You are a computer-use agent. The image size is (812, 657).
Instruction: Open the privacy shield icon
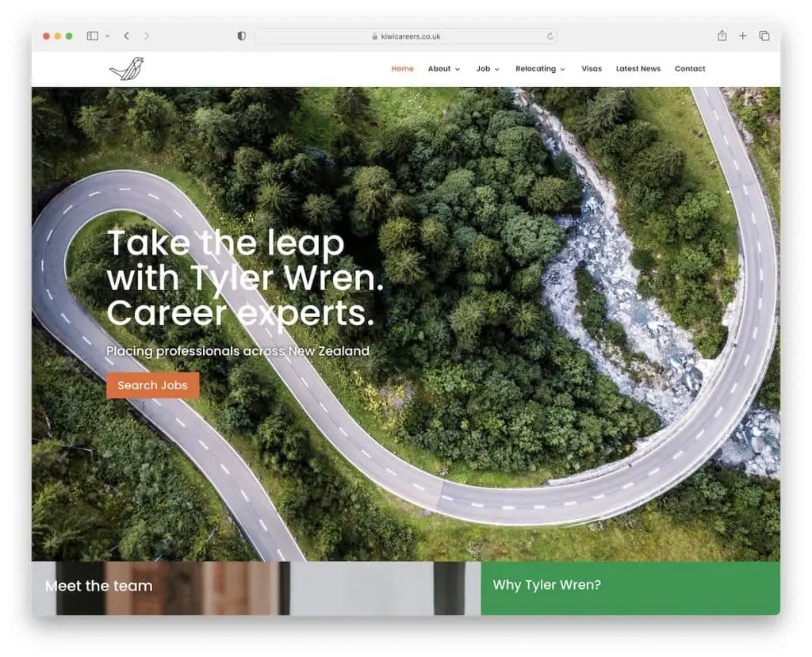242,36
